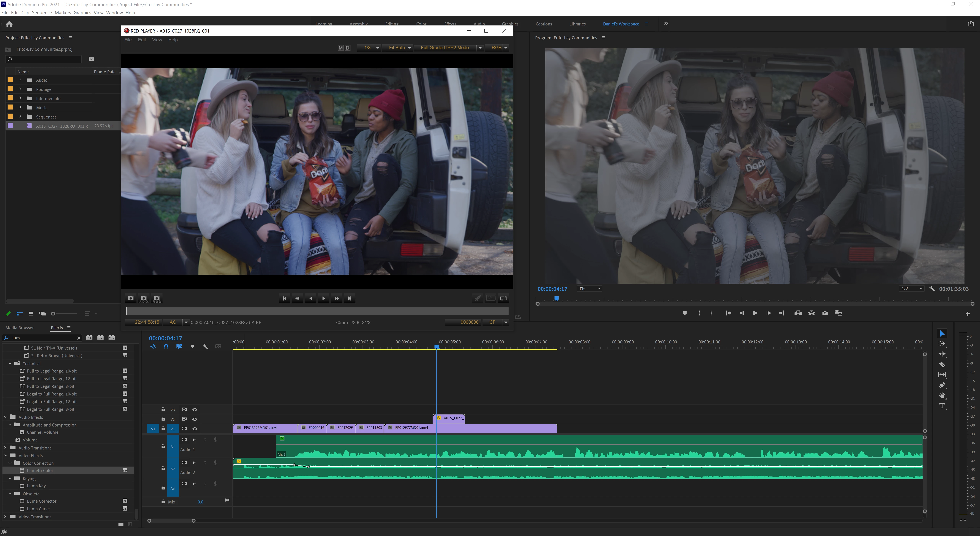This screenshot has height=536, width=980.
Task: Toggle V2 track output eye
Action: point(194,419)
